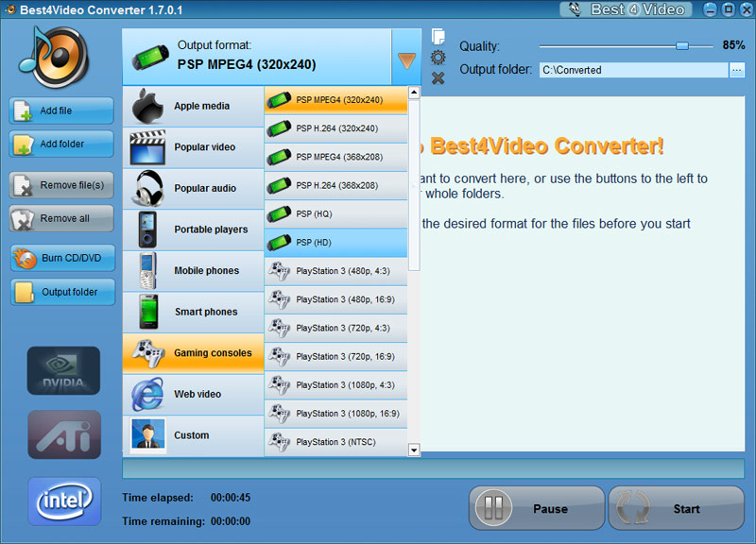Click the green Smart phones icon
756x544 pixels.
pos(148,313)
